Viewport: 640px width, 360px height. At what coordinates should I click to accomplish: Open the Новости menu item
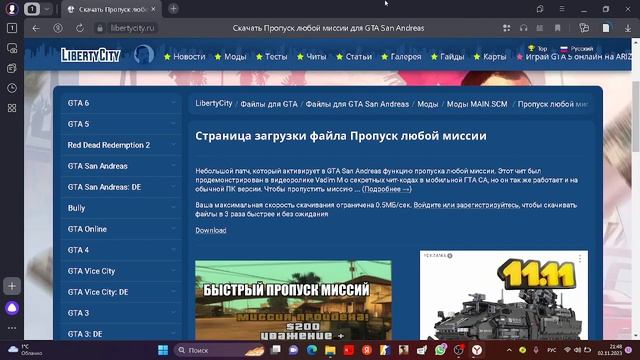tap(184, 57)
